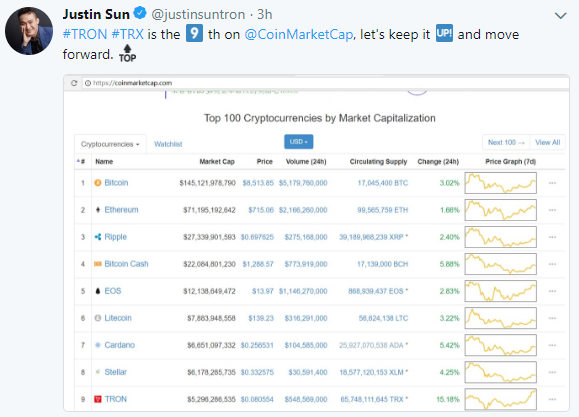579x417 pixels.
Task: Open the USD currency dropdown
Action: click(298, 142)
